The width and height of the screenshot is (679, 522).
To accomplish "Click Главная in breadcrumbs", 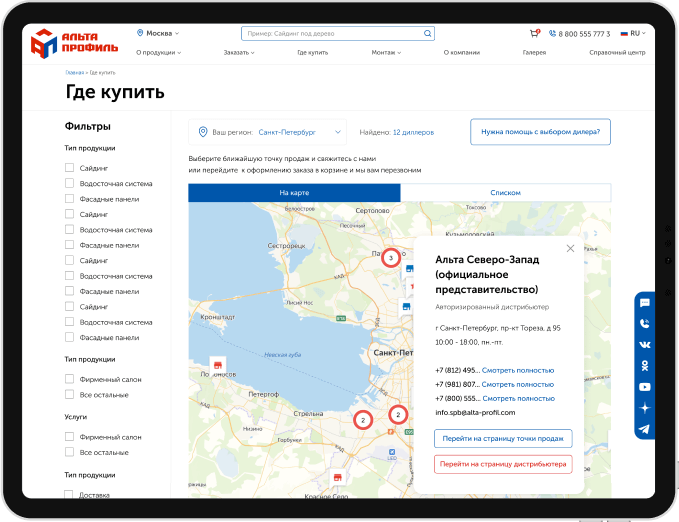I will coord(74,73).
